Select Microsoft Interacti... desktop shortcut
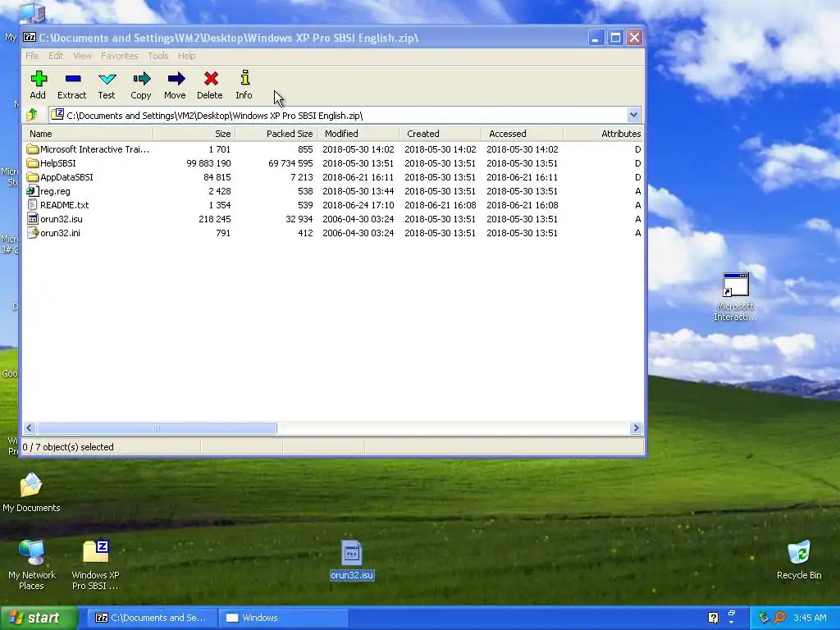 [735, 285]
